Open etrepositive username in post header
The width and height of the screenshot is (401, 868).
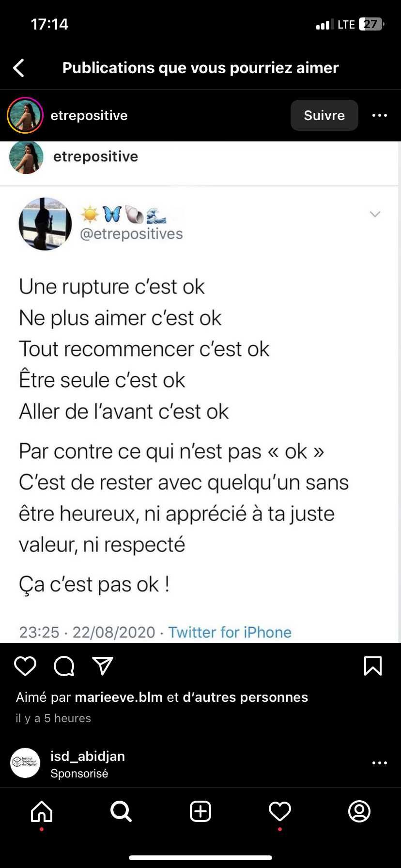coord(89,115)
